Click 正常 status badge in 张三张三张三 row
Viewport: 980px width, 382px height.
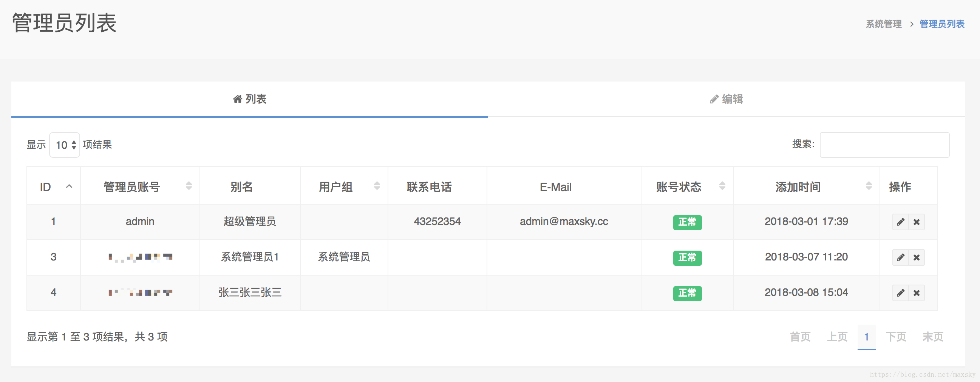point(687,293)
